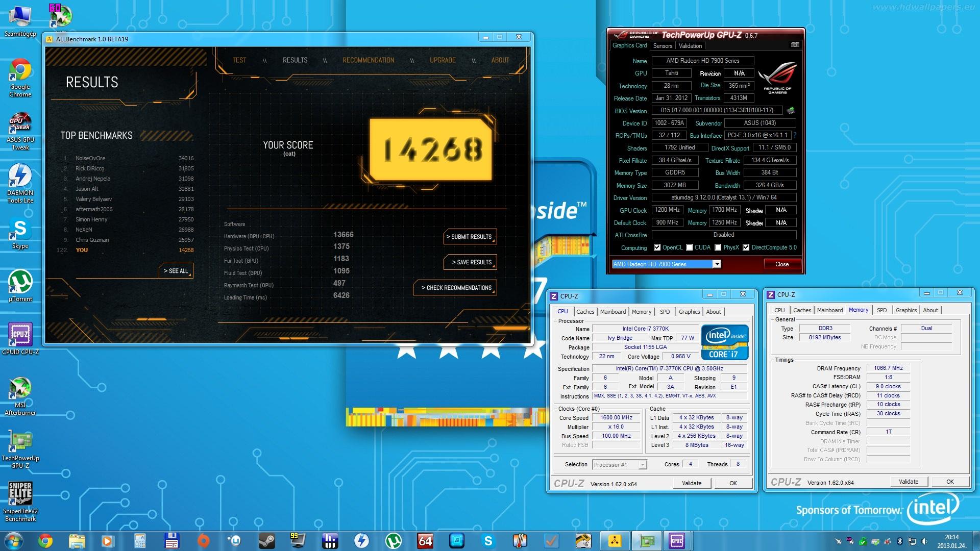Open Chrome from the taskbar
The height and width of the screenshot is (551, 980).
coord(45,540)
